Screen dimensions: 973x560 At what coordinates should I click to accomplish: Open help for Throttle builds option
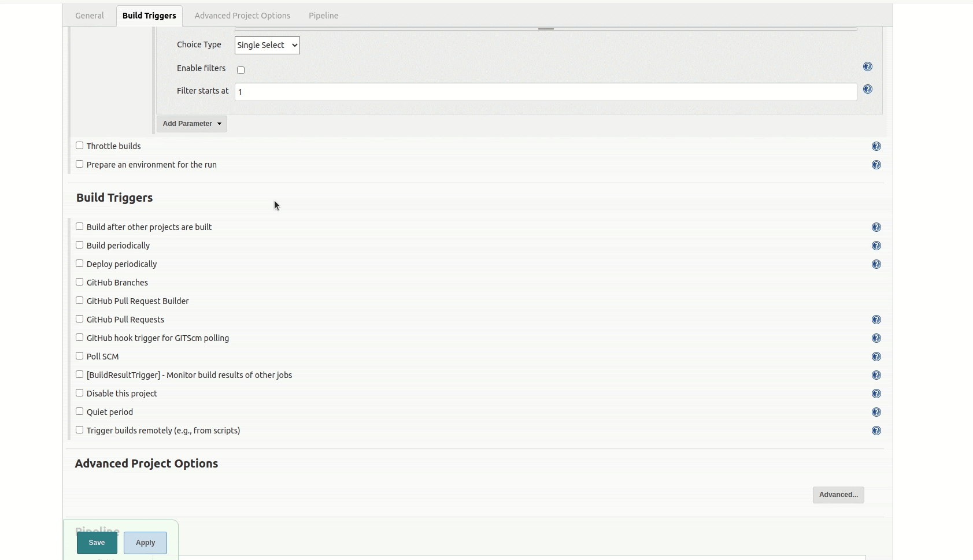[876, 146]
